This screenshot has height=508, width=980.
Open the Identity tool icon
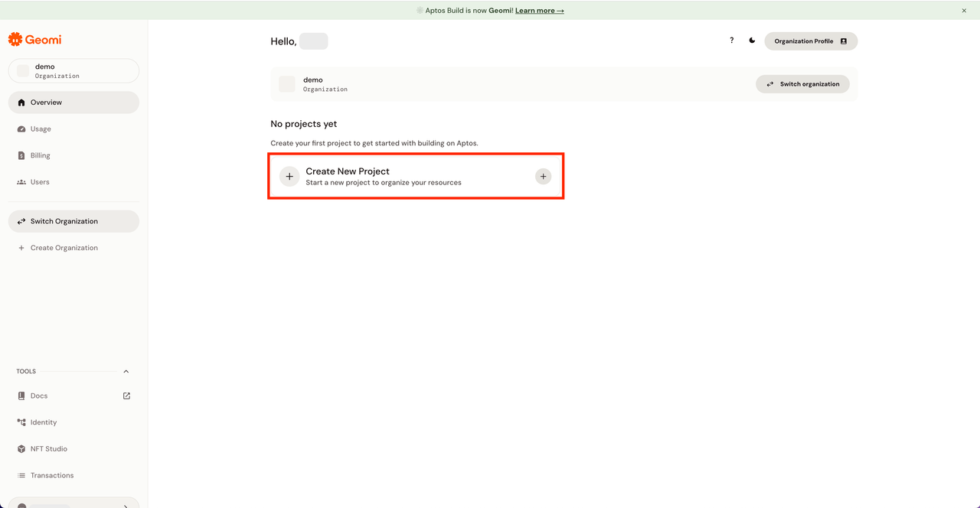(21, 422)
